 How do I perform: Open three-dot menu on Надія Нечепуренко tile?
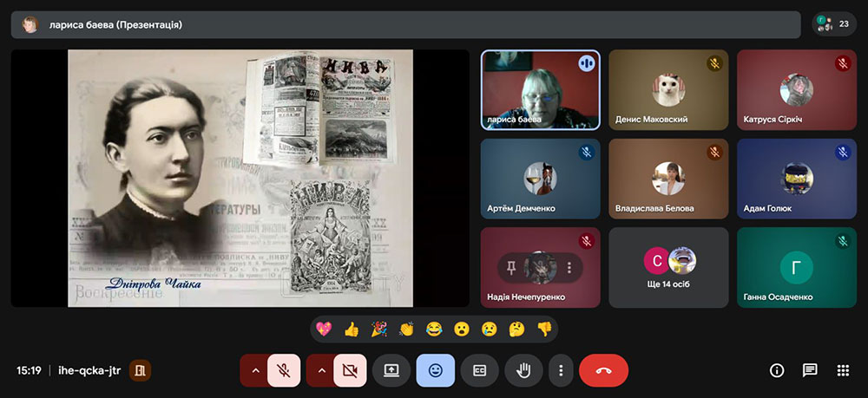tap(569, 268)
